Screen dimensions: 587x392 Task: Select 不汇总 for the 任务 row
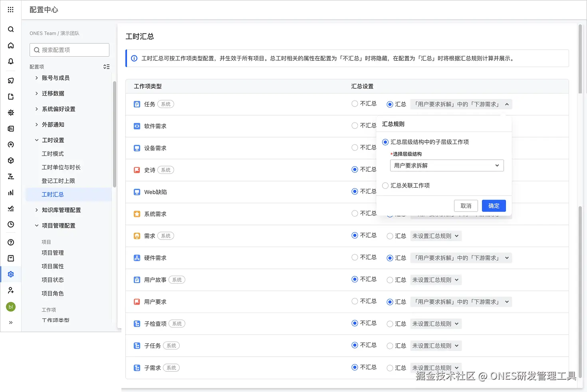[355, 104]
